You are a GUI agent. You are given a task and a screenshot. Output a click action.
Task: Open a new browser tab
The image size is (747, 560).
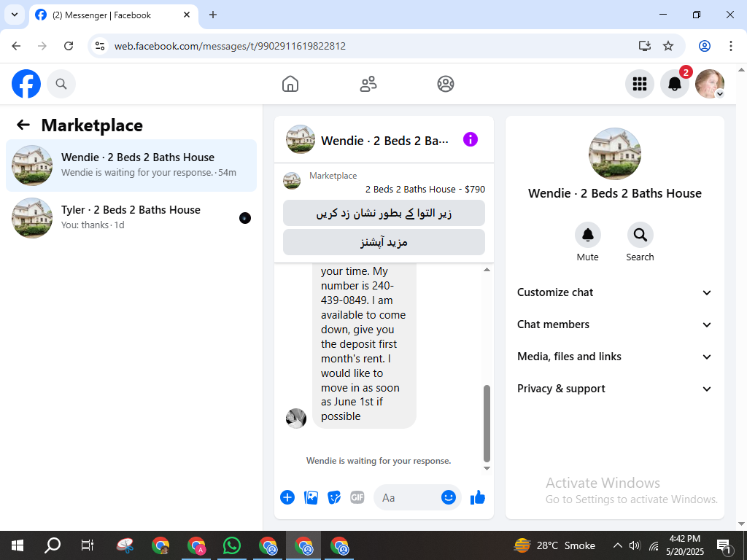coord(213,15)
